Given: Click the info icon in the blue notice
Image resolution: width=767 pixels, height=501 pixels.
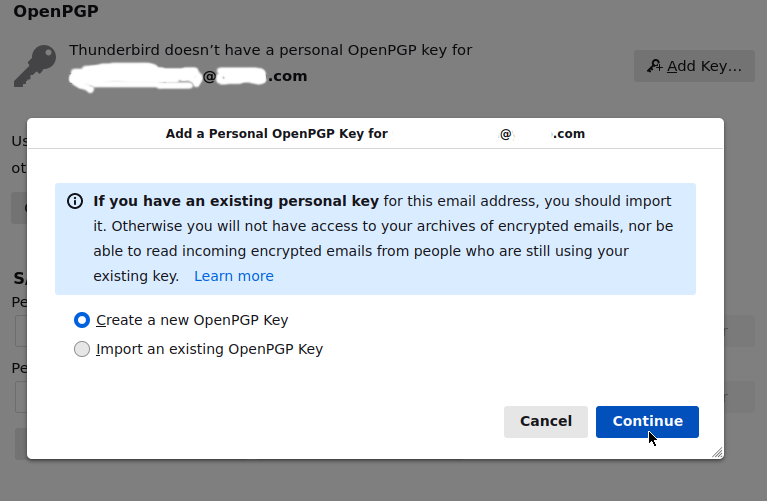Looking at the screenshot, I should (75, 201).
